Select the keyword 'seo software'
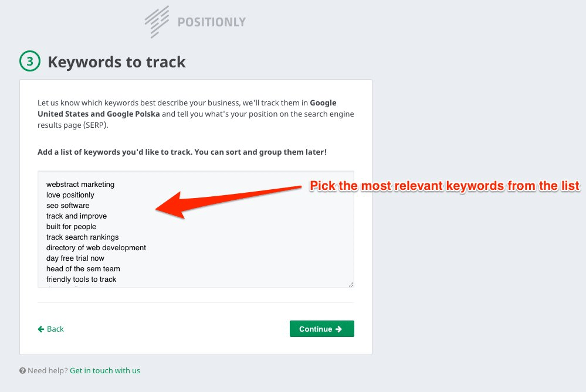The image size is (586, 392). point(68,205)
